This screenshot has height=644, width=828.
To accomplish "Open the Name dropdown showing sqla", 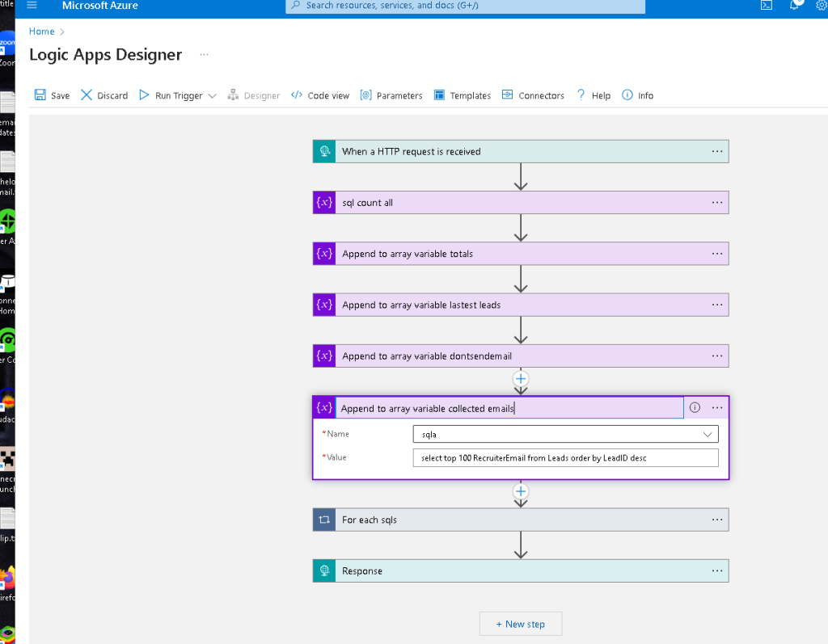I will tap(565, 435).
